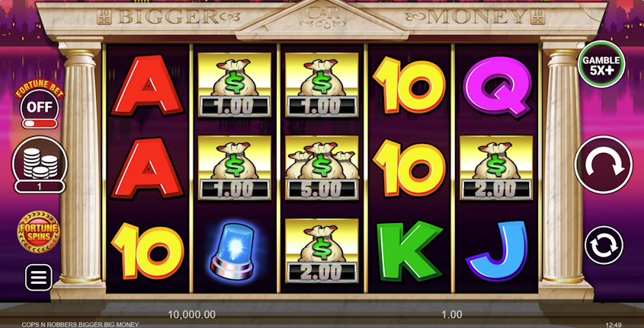Click the 2.00 money bag on reel three
The width and height of the screenshot is (644, 328).
coord(322,250)
